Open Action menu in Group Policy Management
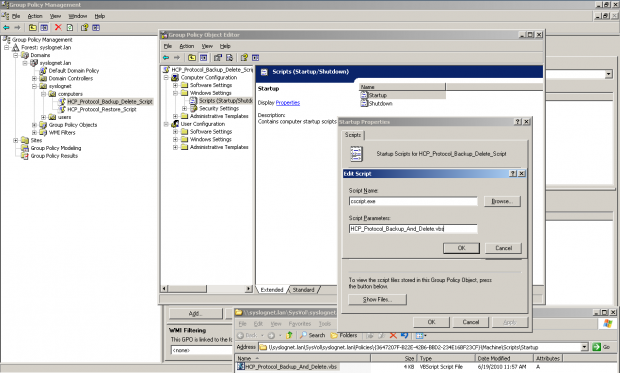620x373 pixels. click(35, 16)
